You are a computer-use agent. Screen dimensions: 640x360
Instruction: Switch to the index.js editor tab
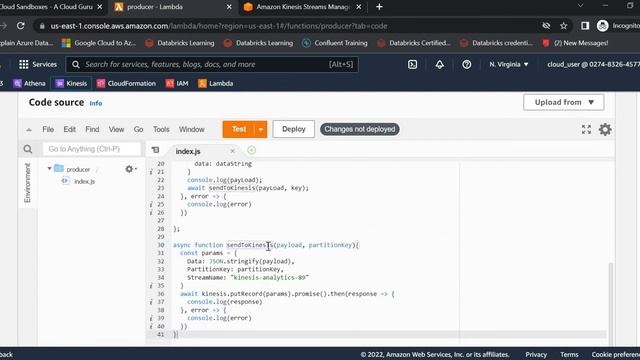coord(188,151)
